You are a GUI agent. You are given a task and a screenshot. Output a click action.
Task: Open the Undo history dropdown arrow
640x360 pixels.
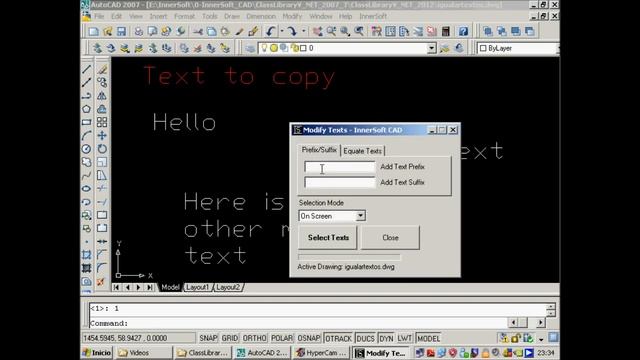[282, 31]
